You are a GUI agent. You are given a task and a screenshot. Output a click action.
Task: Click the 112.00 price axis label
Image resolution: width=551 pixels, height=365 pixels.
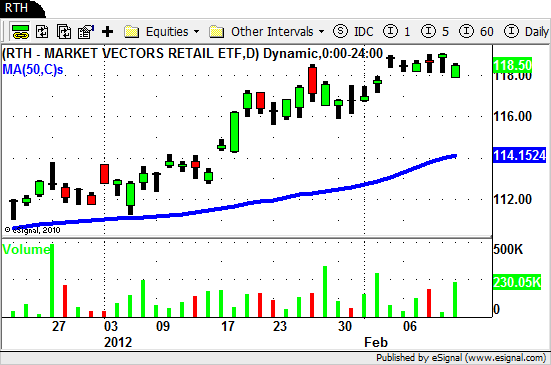(513, 200)
